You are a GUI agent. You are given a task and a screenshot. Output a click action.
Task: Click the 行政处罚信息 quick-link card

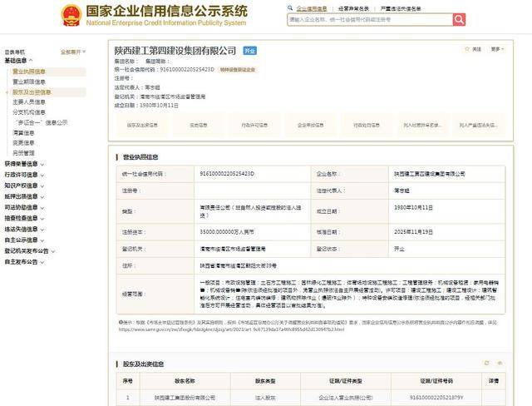pyautogui.click(x=367, y=126)
